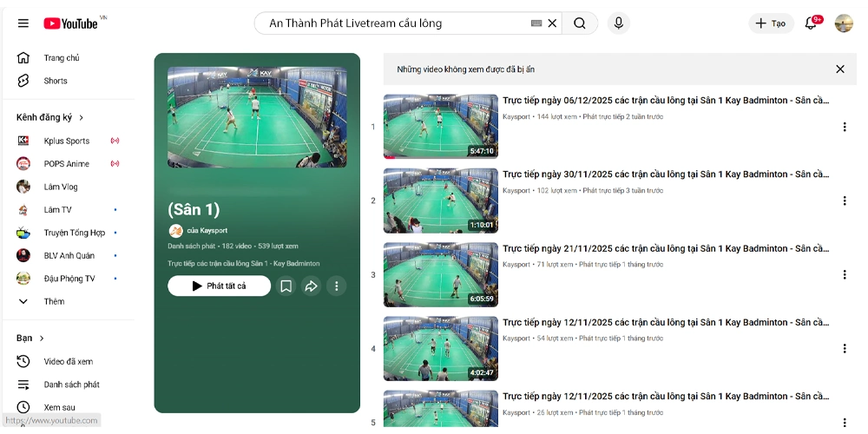The image size is (868, 434).
Task: Open notifications bell
Action: (811, 23)
